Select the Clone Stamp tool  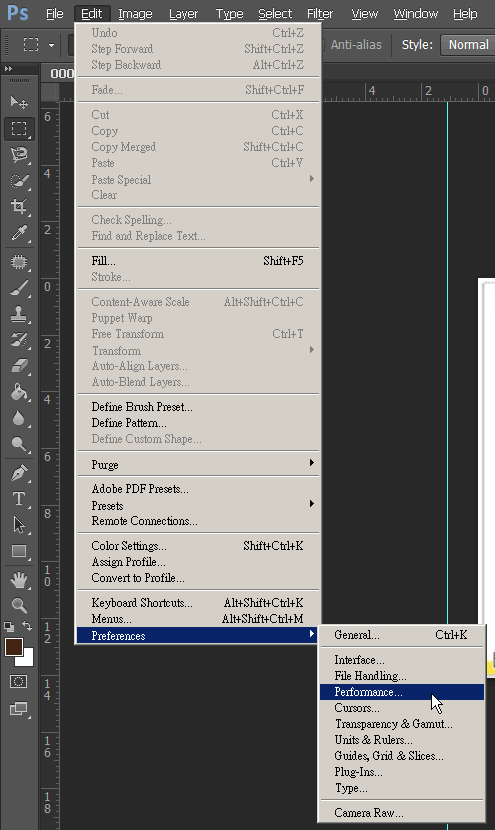tap(19, 314)
